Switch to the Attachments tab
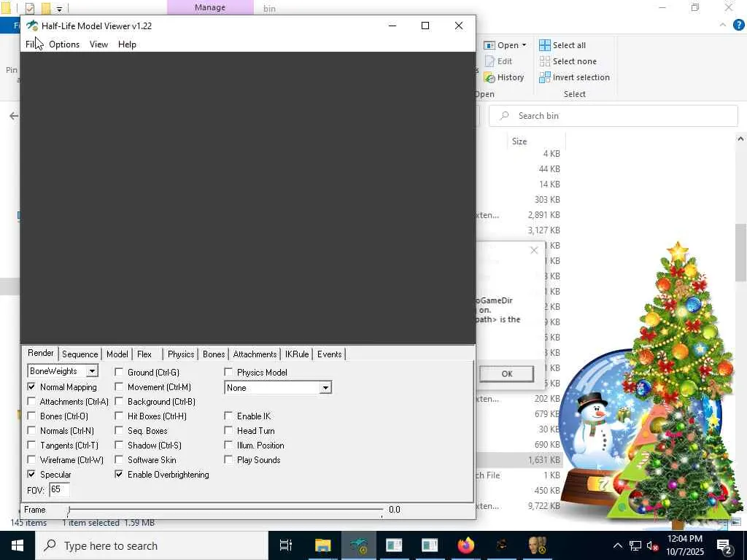This screenshot has height=560, width=747. [x=255, y=354]
